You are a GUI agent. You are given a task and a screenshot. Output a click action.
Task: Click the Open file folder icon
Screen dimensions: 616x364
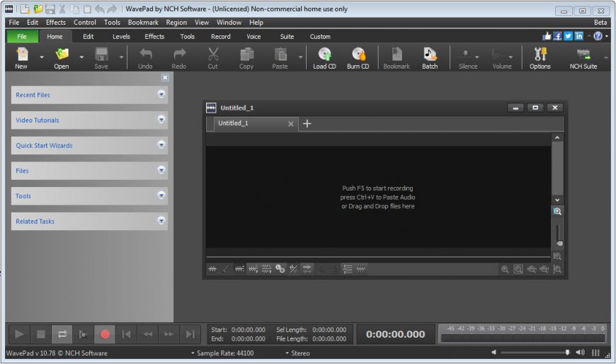click(62, 57)
